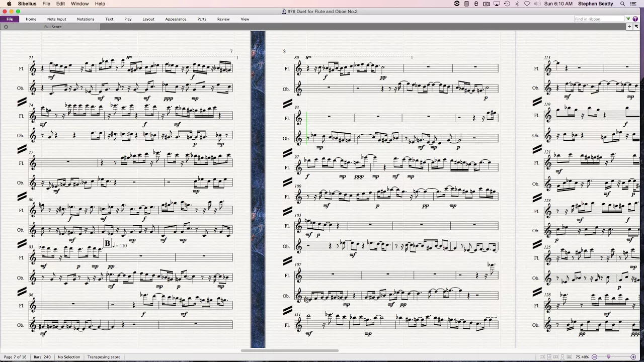The image size is (644, 362).
Task: Click the video camera menu bar icon
Action: (487, 4)
